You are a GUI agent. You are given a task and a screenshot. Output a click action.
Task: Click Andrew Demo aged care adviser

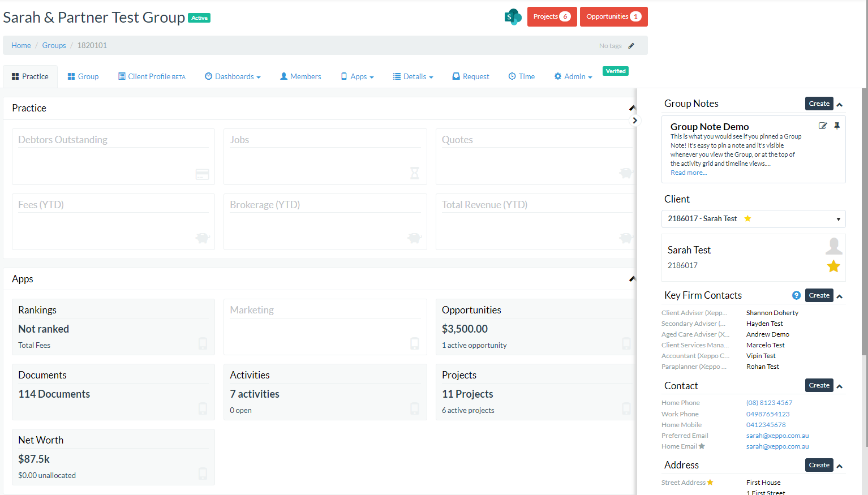pos(768,334)
